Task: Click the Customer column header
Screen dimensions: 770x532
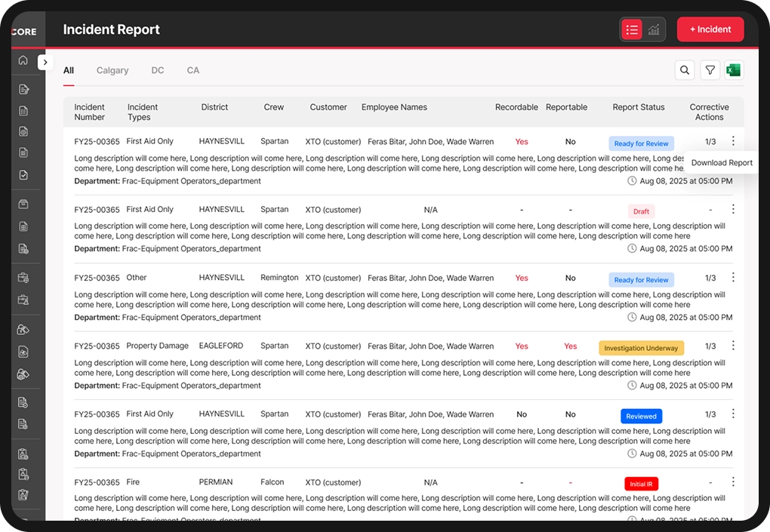Action: click(x=328, y=107)
